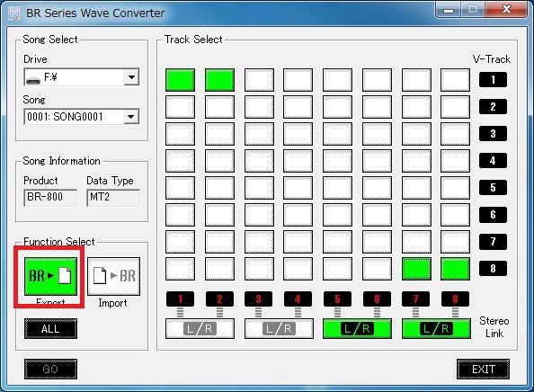Select the Export BR-to-file function icon
The width and height of the screenshot is (534, 392).
point(50,276)
